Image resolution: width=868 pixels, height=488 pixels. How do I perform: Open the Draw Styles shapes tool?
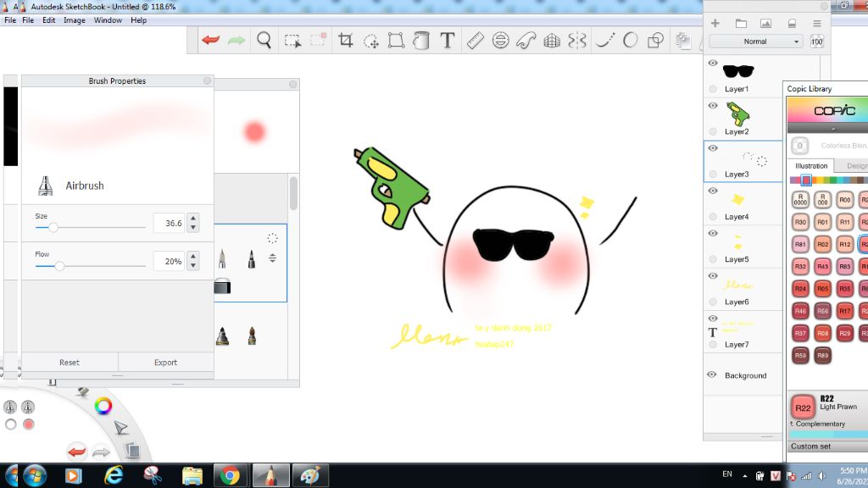coord(655,41)
